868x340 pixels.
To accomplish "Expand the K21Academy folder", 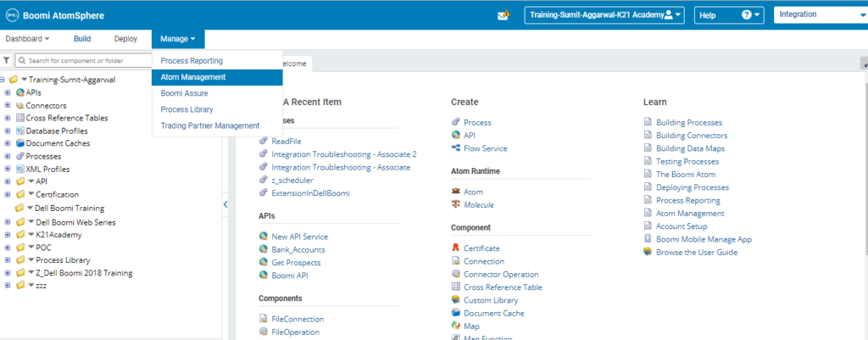I will click(7, 235).
